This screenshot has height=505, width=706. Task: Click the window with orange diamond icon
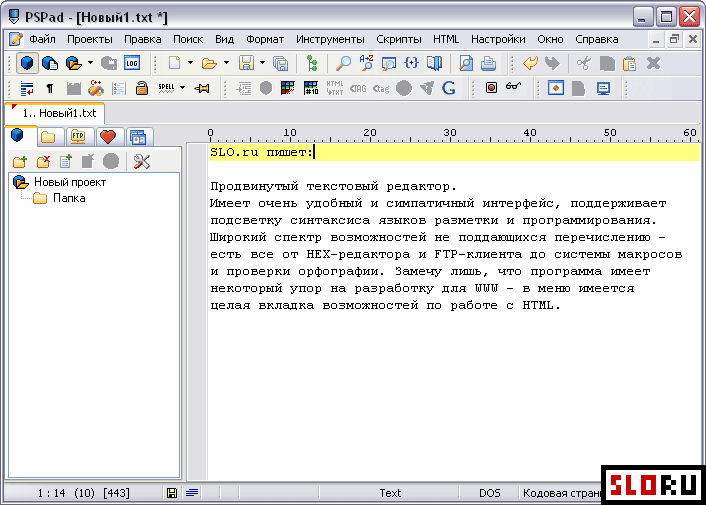556,88
